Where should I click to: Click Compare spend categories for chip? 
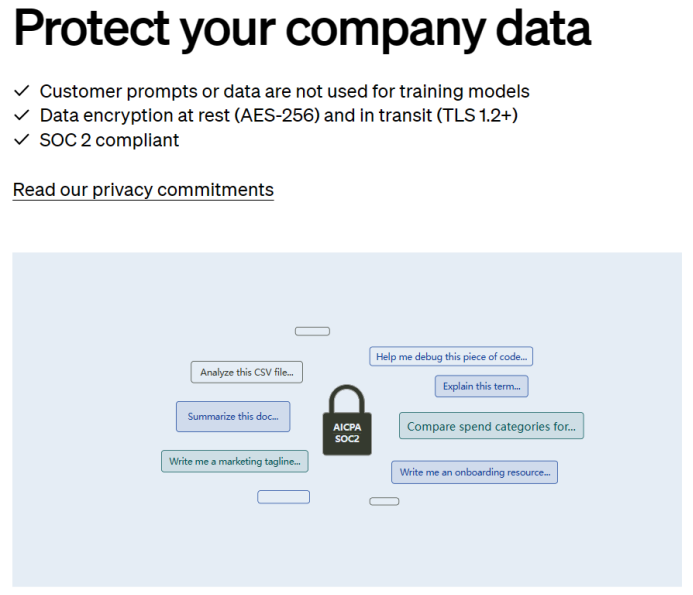coord(491,426)
